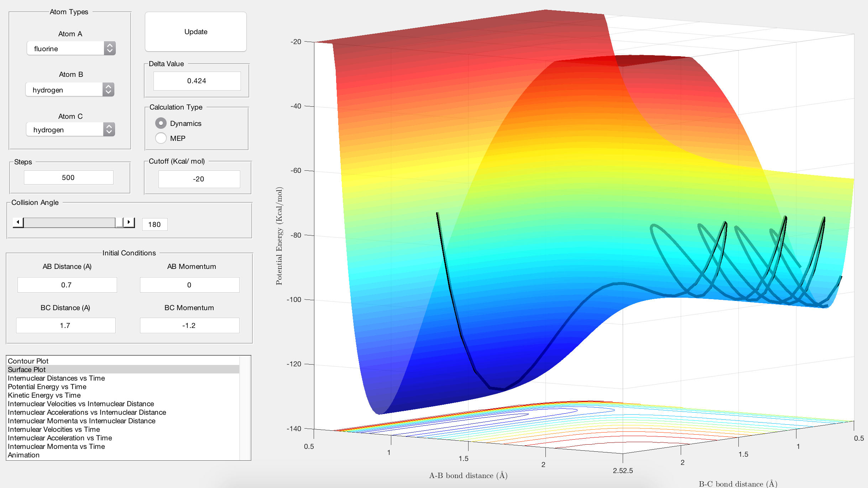Expand the Atom C hydrogen dropdown

(70, 129)
